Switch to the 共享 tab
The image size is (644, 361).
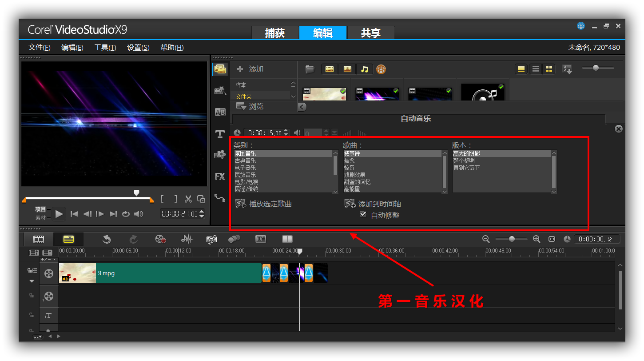point(370,33)
